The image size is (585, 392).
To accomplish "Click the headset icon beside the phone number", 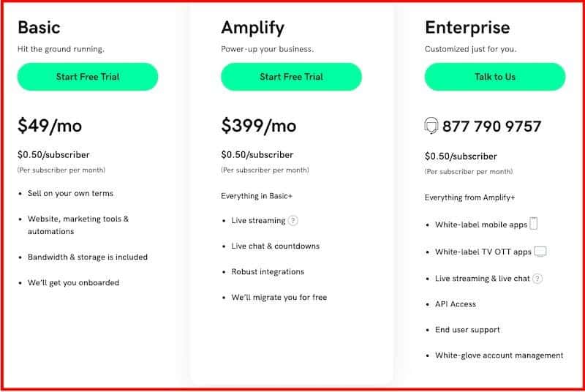I will 431,127.
